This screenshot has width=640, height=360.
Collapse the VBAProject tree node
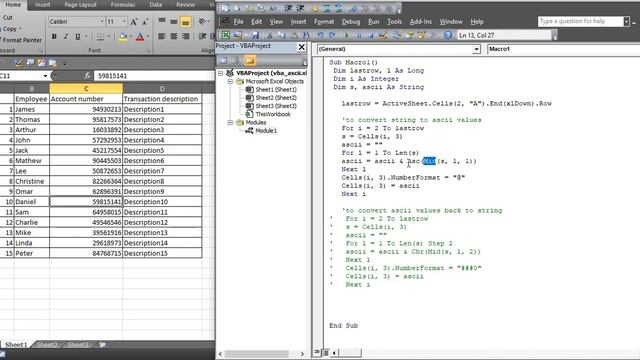click(x=221, y=73)
